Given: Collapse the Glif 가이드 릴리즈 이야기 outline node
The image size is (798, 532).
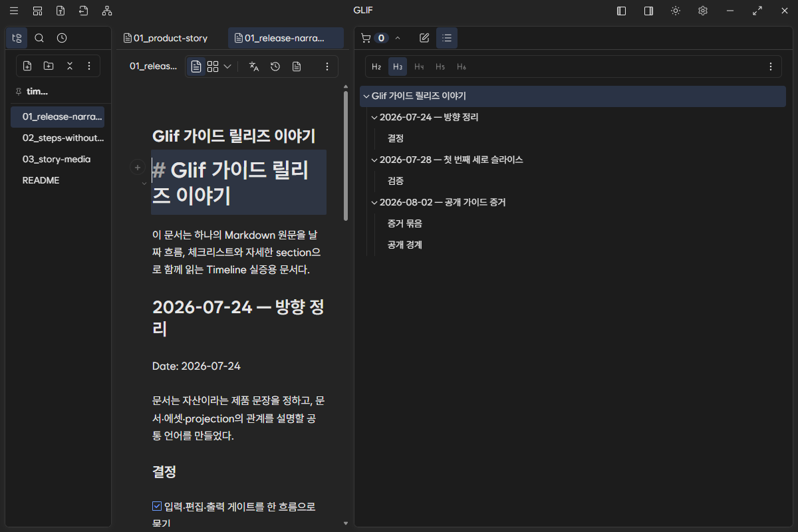Looking at the screenshot, I should pos(366,96).
